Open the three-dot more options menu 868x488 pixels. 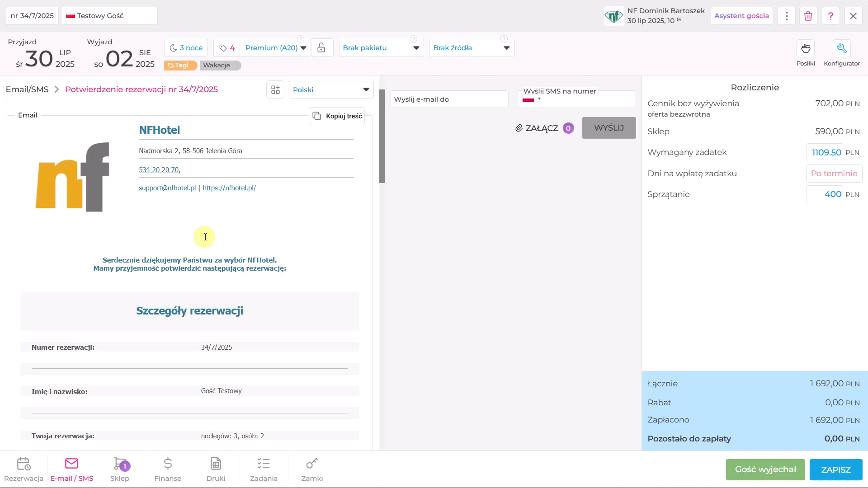click(x=787, y=16)
